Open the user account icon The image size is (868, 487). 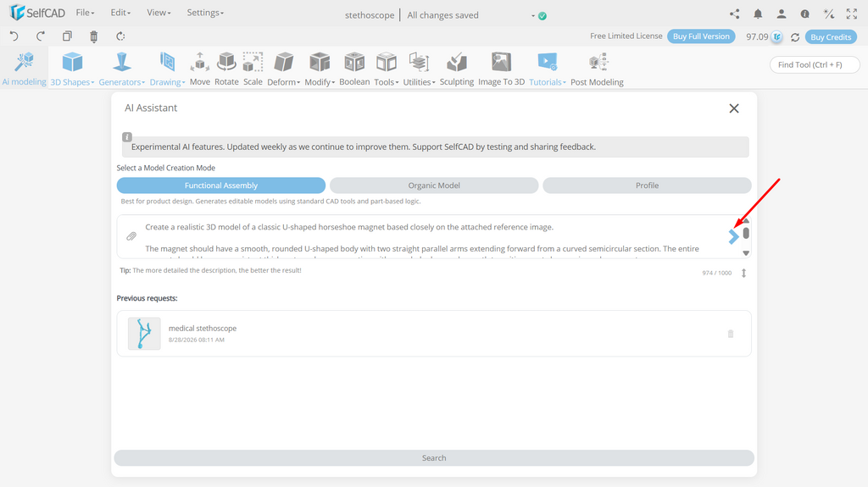781,14
